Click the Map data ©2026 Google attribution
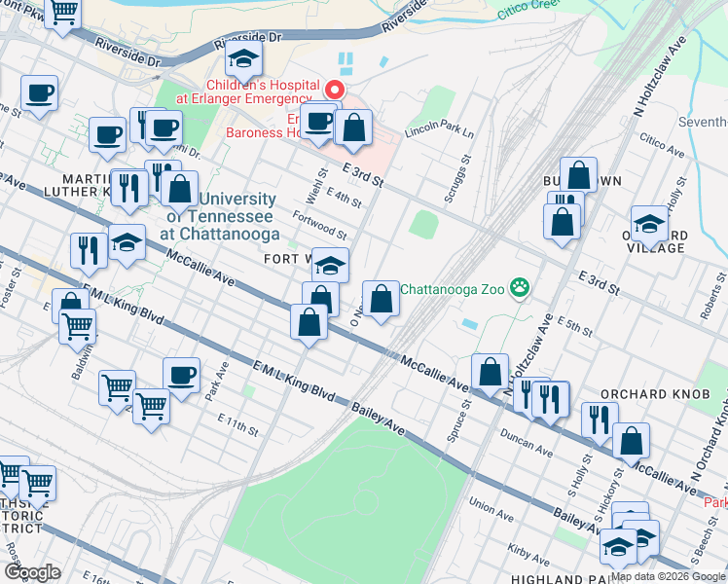This screenshot has width=728, height=584. click(669, 577)
